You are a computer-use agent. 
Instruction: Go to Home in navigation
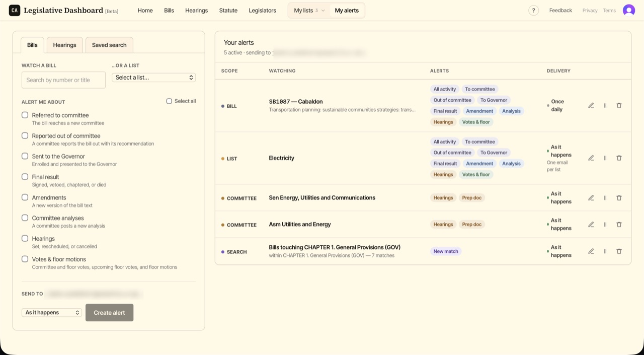[145, 11]
